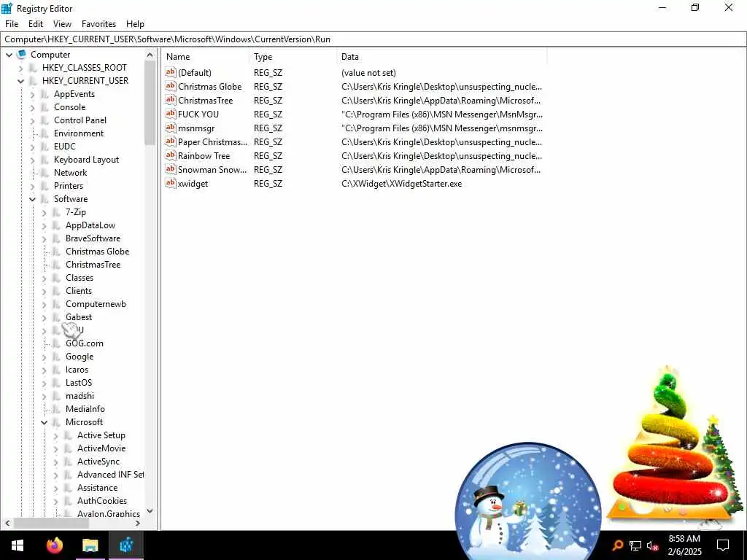Select the Christmas Globe tree key
The height and width of the screenshot is (560, 747).
(x=97, y=252)
